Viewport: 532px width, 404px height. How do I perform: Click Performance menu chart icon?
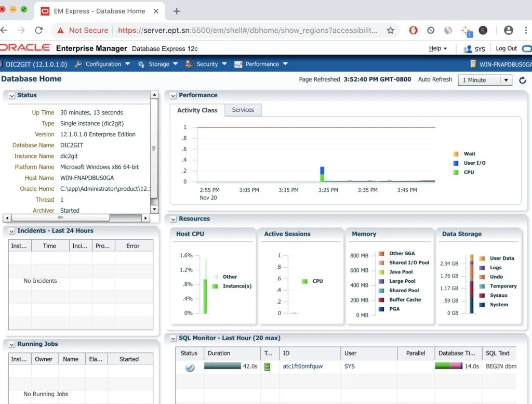tap(238, 64)
